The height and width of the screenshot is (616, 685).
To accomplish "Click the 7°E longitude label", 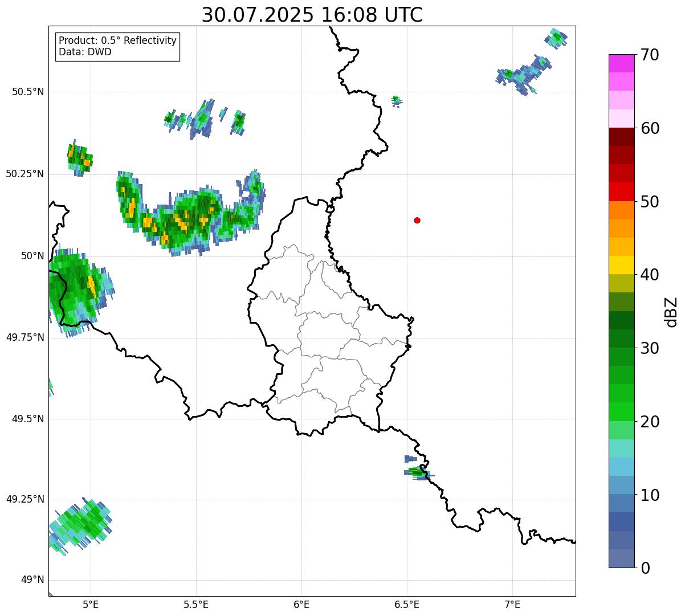I will click(512, 604).
